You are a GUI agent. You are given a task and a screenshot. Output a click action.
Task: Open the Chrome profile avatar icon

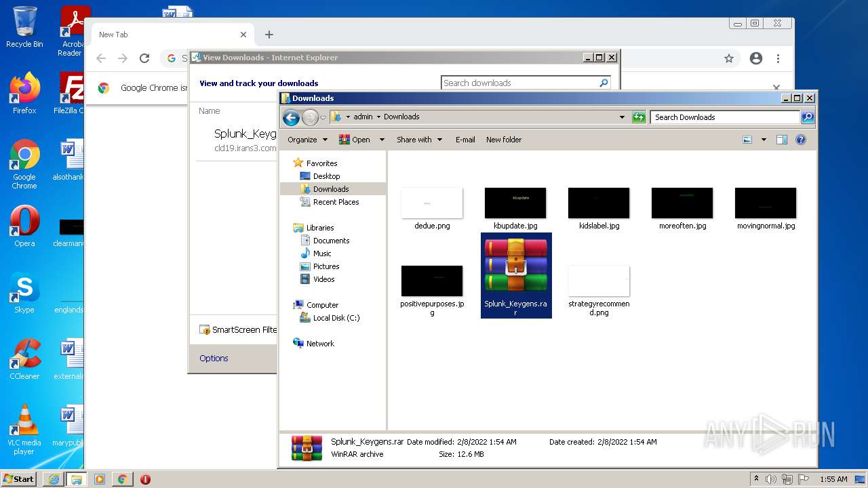click(756, 59)
